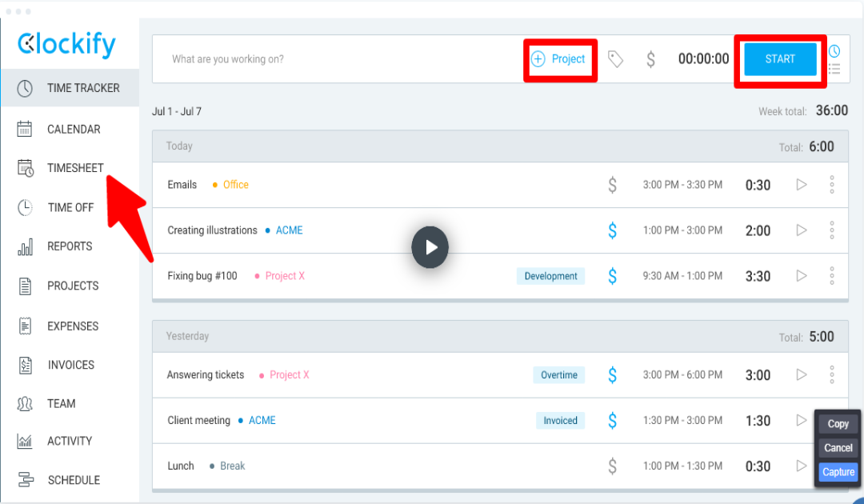Click the Clockify logo

(66, 44)
